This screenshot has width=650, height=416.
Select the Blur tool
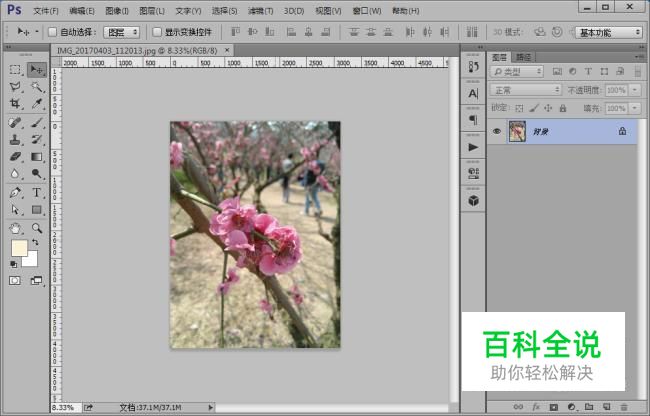tap(15, 174)
